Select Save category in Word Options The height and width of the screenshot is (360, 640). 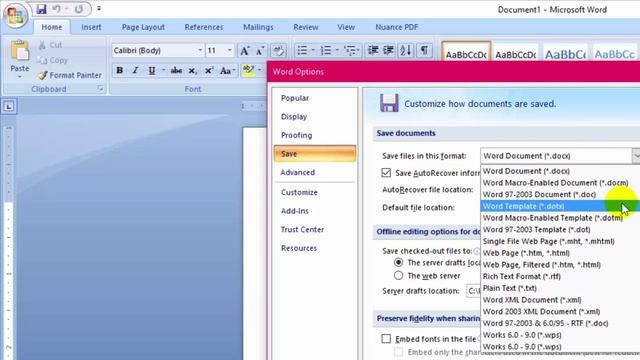point(315,154)
